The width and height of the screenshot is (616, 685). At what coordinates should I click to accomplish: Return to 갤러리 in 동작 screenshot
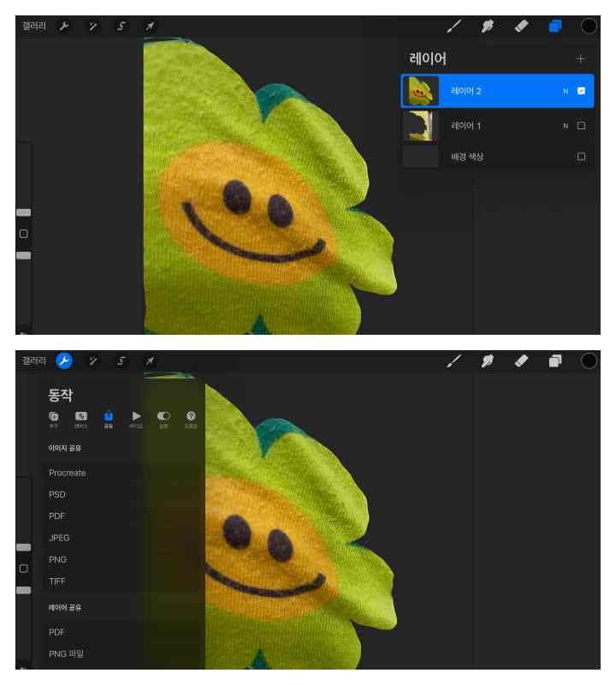(x=33, y=361)
